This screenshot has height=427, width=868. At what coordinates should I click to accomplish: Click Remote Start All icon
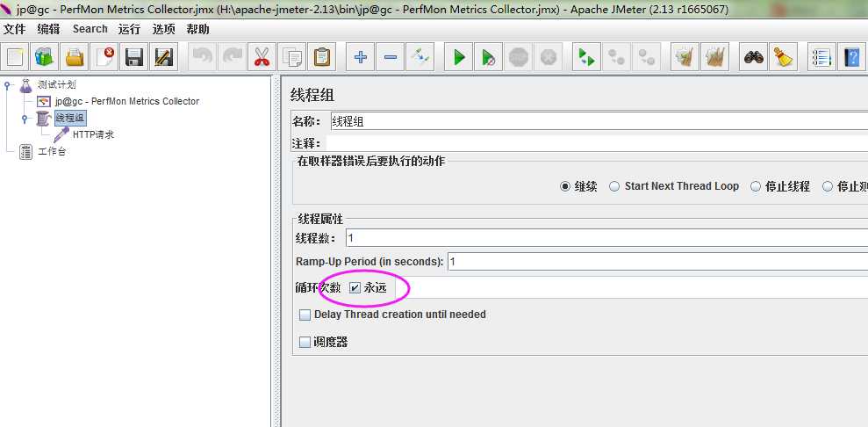586,57
